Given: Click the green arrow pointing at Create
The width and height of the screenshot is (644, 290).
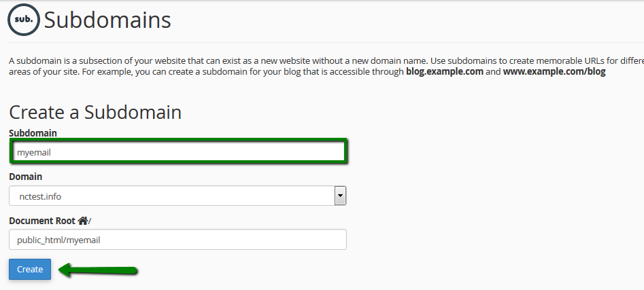Looking at the screenshot, I should [98, 270].
